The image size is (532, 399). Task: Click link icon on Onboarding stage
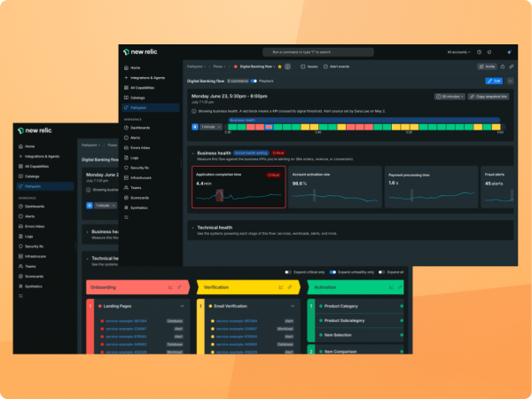click(x=179, y=287)
